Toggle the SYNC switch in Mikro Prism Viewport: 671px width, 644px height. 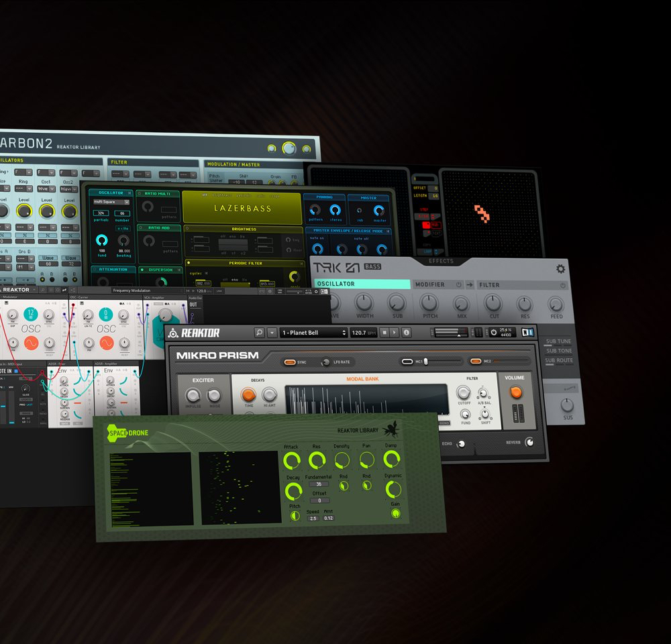(290, 362)
